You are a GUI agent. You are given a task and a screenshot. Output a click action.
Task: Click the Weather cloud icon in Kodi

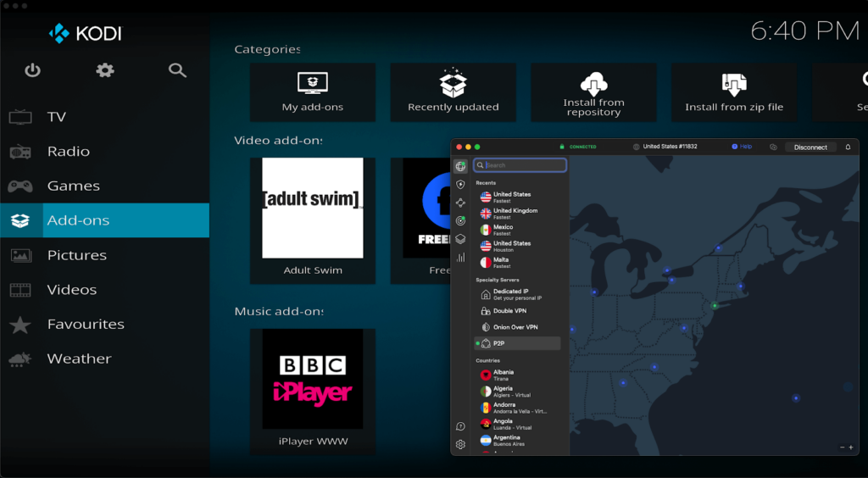click(19, 359)
